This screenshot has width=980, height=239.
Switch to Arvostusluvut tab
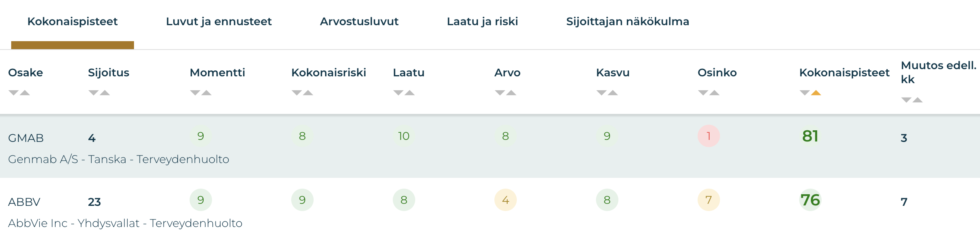(359, 22)
